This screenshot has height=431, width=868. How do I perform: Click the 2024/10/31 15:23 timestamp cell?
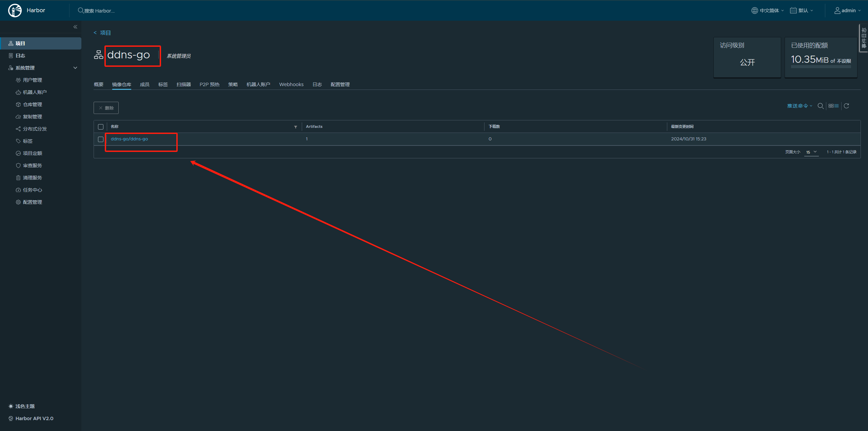click(x=689, y=139)
